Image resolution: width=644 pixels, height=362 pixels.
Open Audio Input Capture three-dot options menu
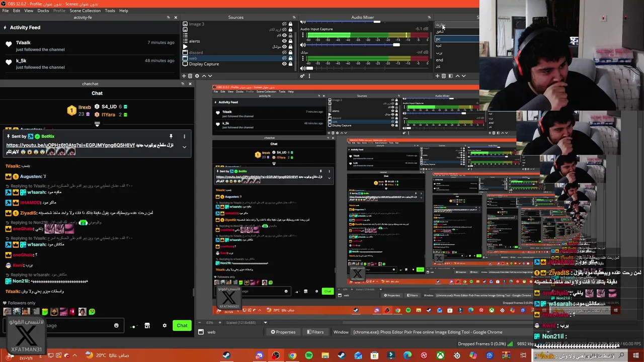pos(303,35)
